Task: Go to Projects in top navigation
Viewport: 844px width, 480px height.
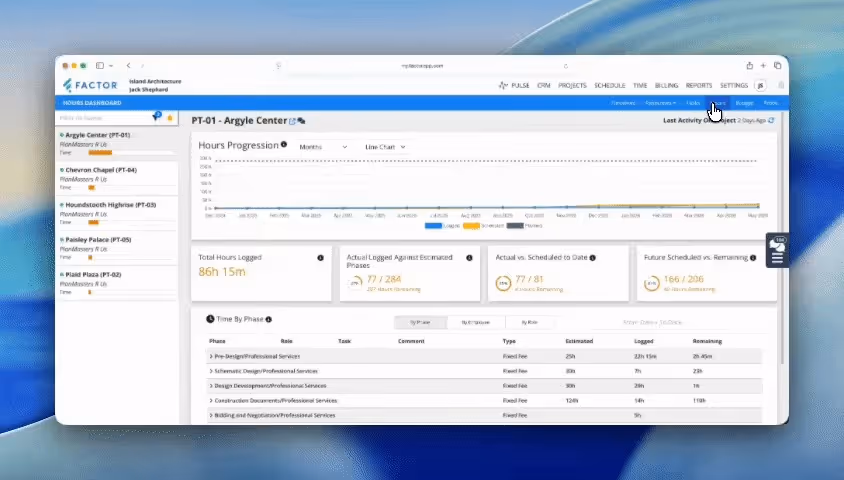Action: pos(572,86)
